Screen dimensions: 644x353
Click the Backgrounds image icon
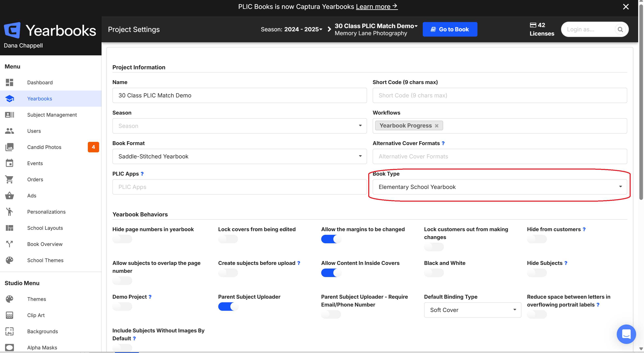pos(9,331)
